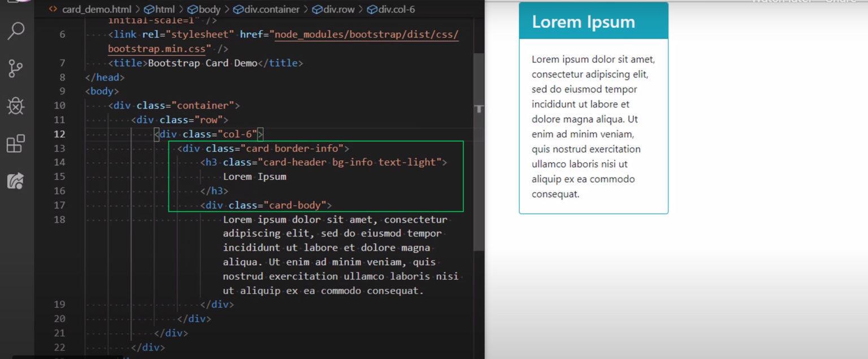Click the card_demo.html file icon in breadcrumbs
The image size is (868, 359).
click(x=53, y=9)
